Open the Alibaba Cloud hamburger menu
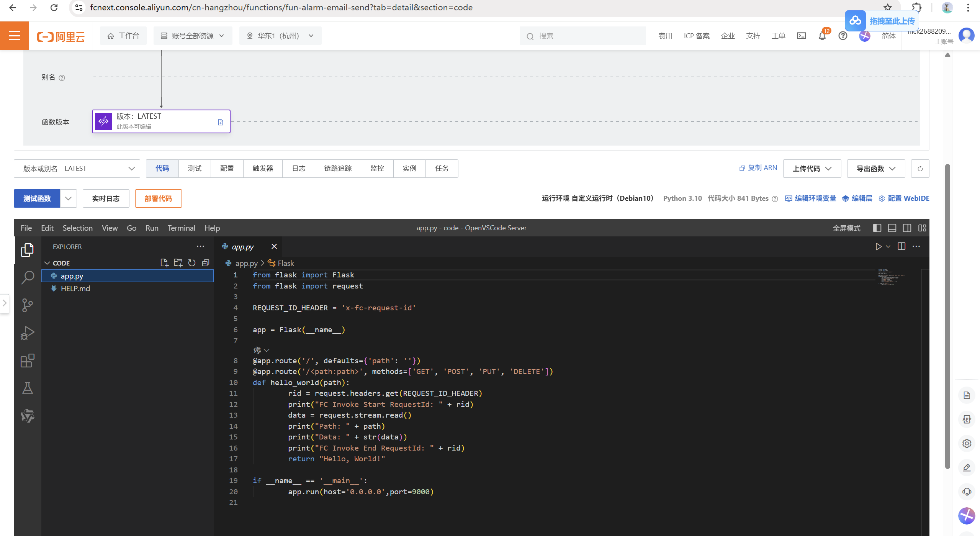The width and height of the screenshot is (980, 536). coord(14,36)
